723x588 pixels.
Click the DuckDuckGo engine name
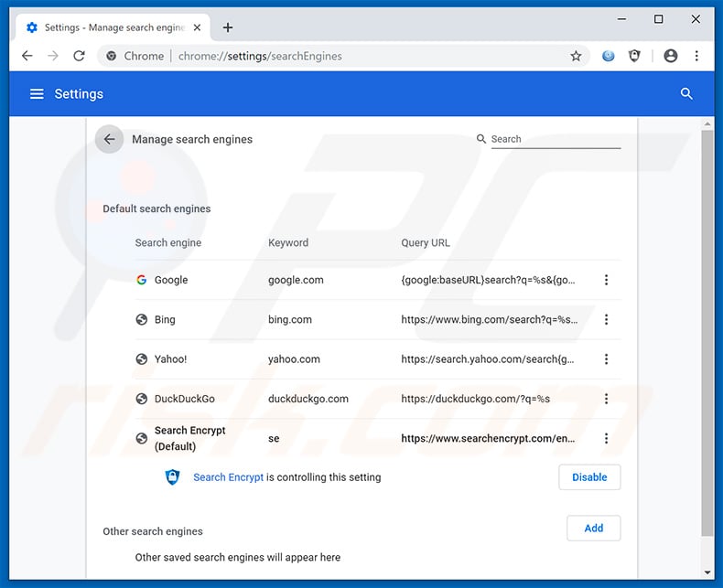pyautogui.click(x=185, y=399)
